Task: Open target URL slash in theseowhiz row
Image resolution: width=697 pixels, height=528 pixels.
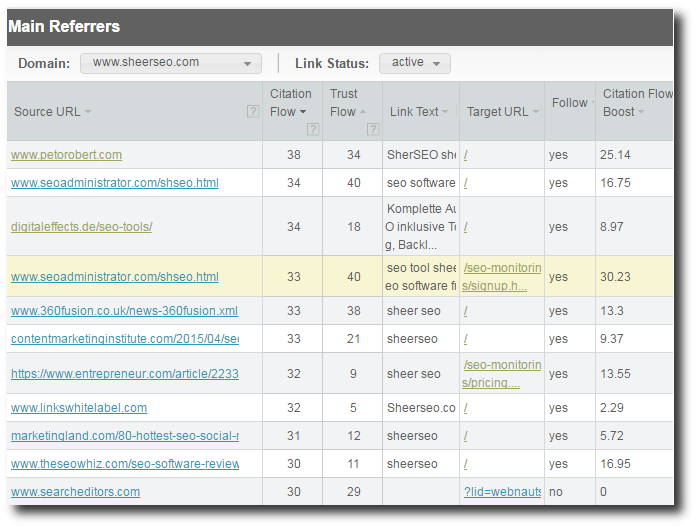Action: pyautogui.click(x=465, y=464)
